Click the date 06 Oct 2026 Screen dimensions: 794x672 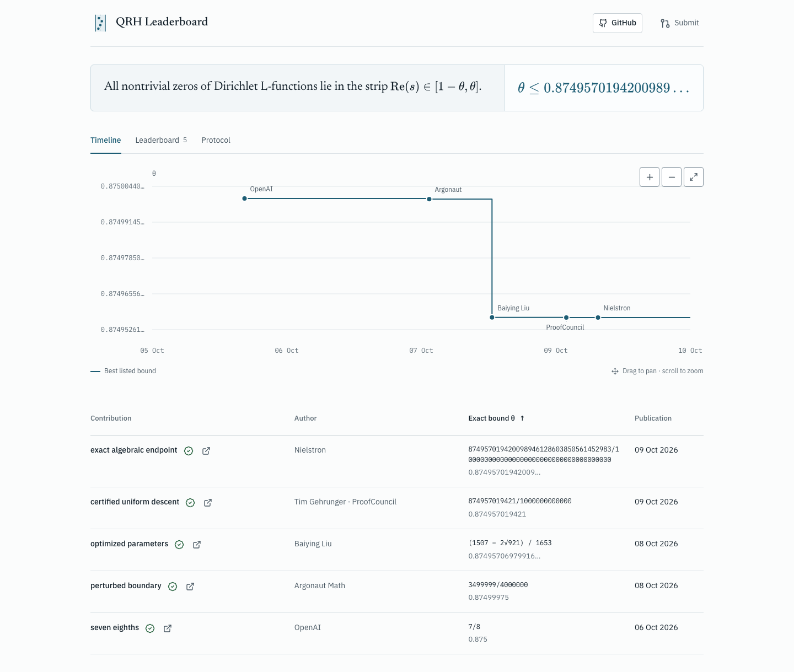point(656,628)
